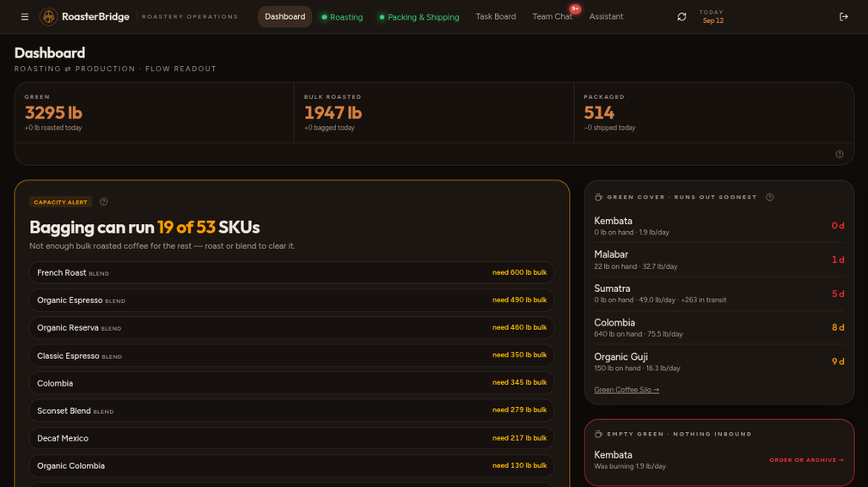Open the Packing & Shipping tab
This screenshot has height=487, width=868.
point(419,17)
